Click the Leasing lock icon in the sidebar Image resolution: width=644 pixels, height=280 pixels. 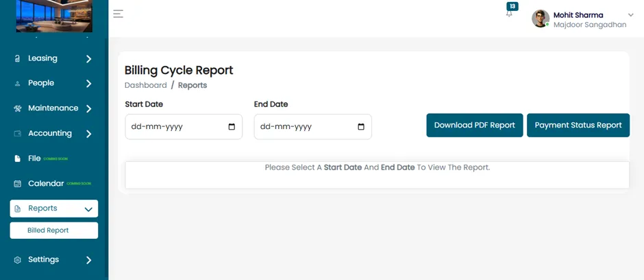click(17, 59)
